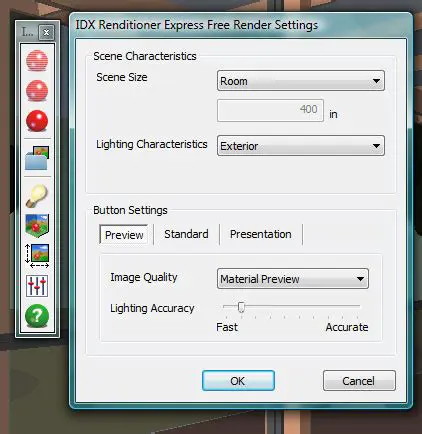Click the Image Quality label
This screenshot has width=422, height=434.
144,277
